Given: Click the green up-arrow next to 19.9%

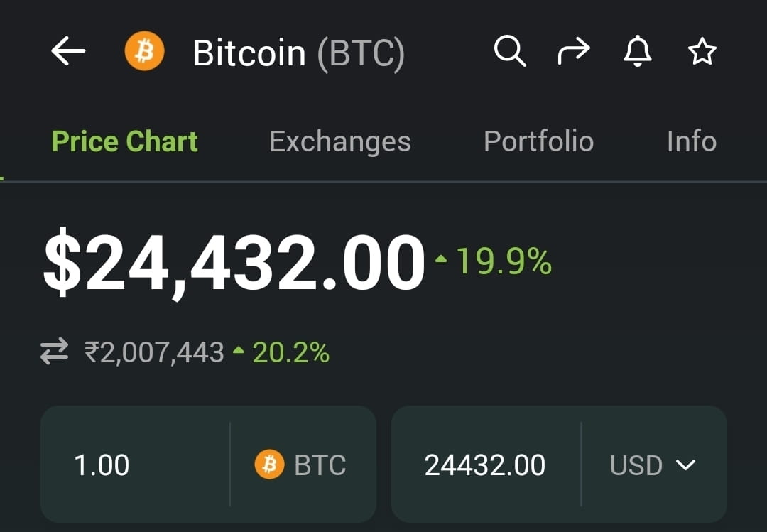Looking at the screenshot, I should [x=440, y=259].
